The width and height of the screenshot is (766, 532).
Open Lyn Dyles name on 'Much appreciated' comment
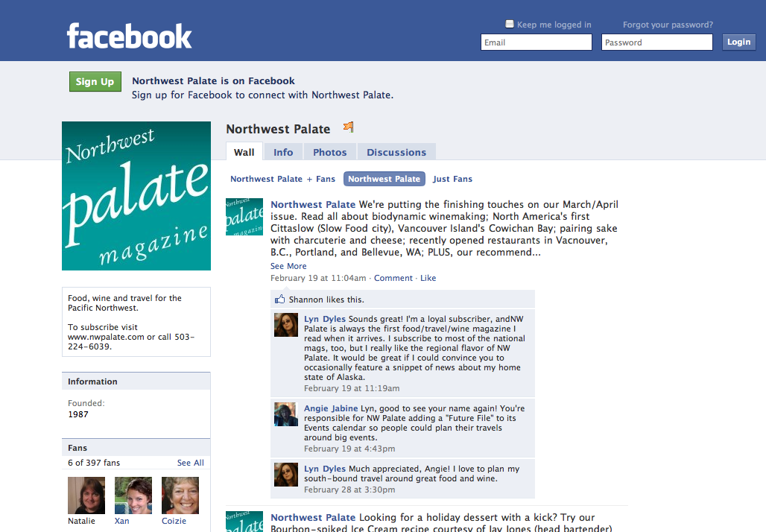325,469
